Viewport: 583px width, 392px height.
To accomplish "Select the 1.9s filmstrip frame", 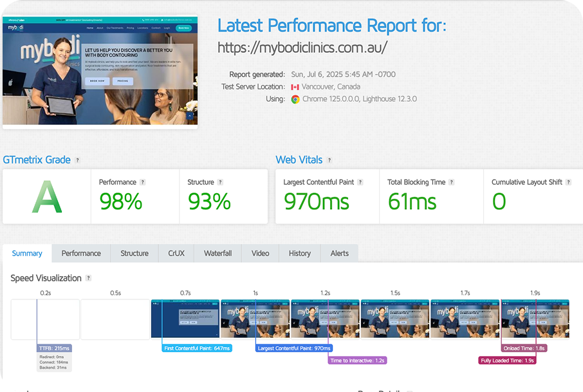I will (x=535, y=319).
